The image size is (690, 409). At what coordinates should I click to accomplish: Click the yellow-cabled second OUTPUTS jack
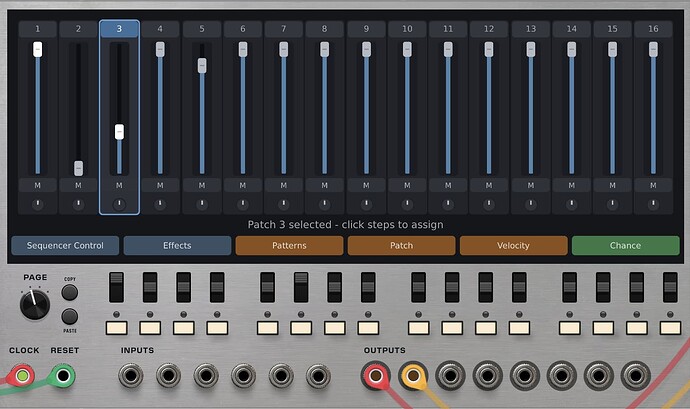coord(412,377)
